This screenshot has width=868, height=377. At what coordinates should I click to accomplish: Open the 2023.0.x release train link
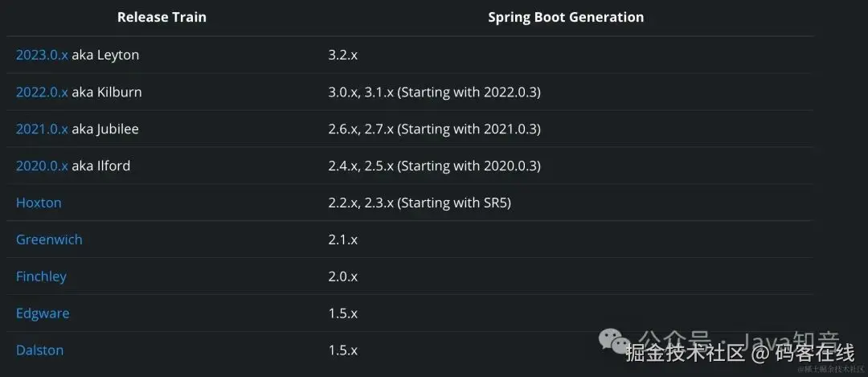tap(42, 55)
